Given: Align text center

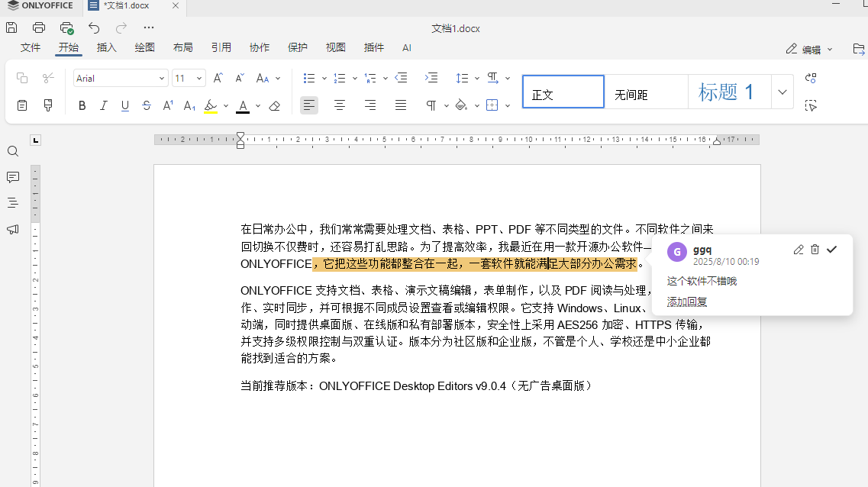Looking at the screenshot, I should (340, 105).
